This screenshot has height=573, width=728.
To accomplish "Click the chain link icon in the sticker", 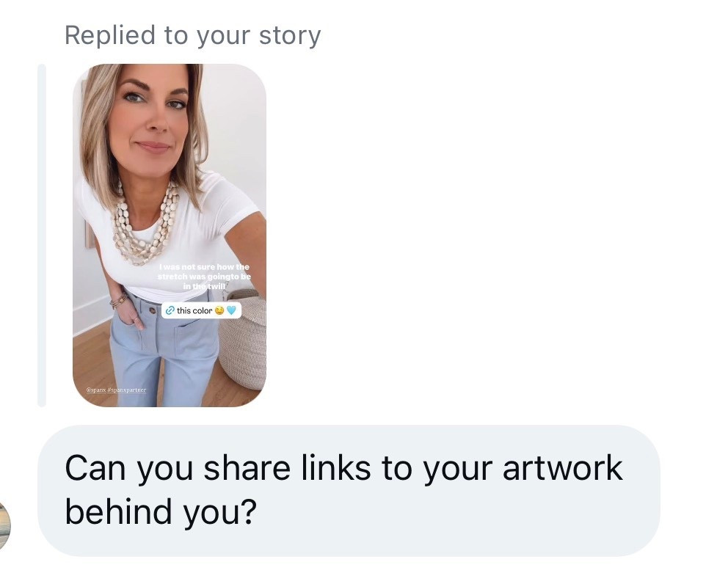I will pos(170,310).
